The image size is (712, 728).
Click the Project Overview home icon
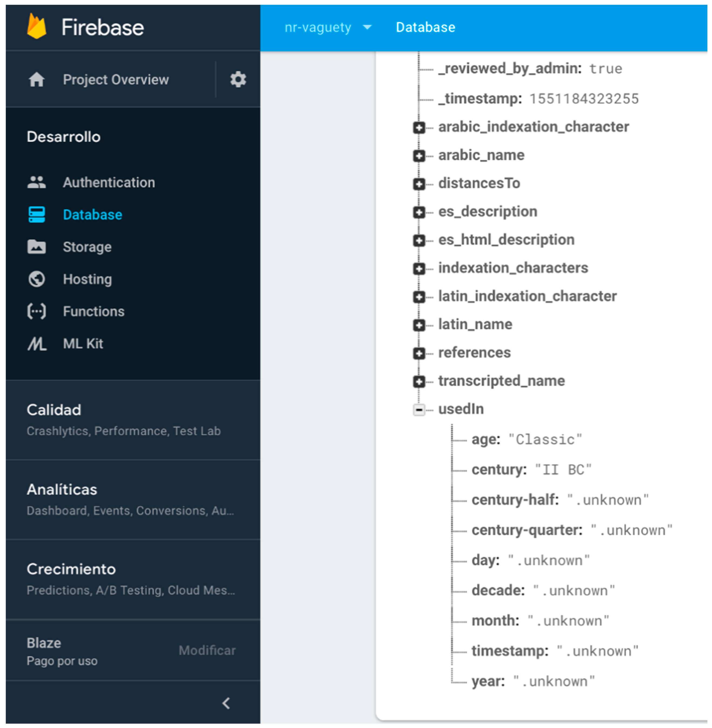(37, 80)
